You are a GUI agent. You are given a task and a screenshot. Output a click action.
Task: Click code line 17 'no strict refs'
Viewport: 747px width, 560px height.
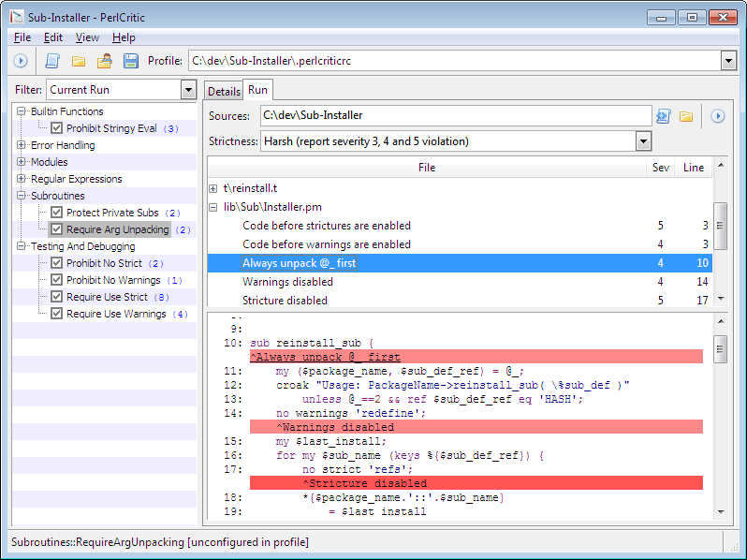click(x=358, y=469)
